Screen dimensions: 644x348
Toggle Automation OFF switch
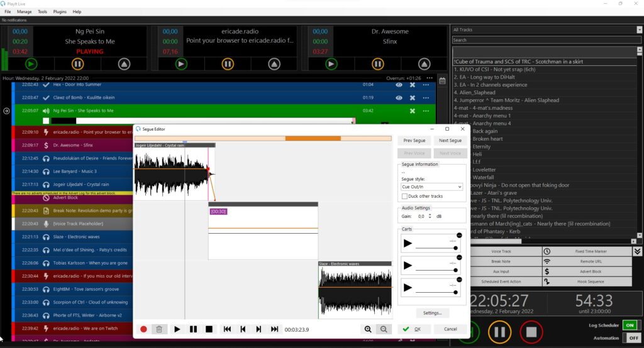630,338
